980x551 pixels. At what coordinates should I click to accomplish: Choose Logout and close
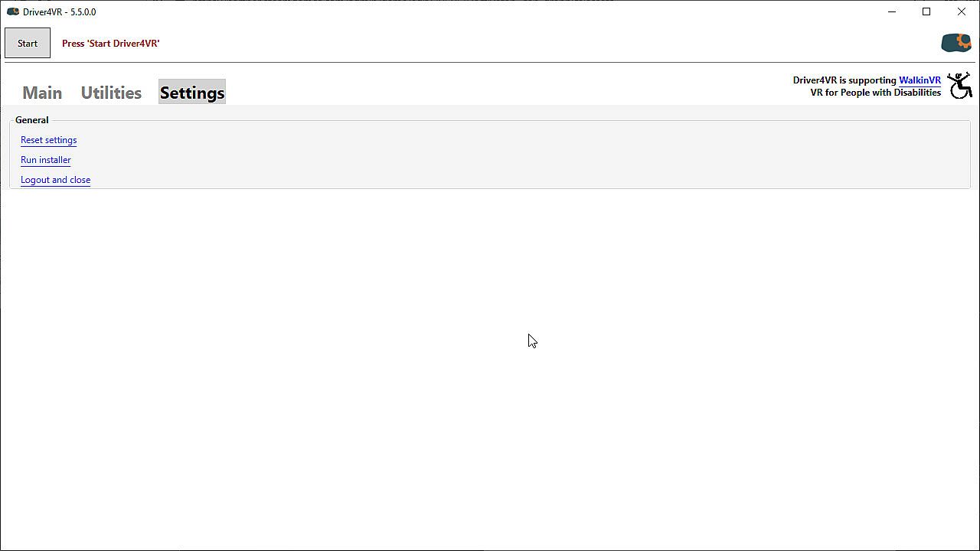click(x=55, y=180)
